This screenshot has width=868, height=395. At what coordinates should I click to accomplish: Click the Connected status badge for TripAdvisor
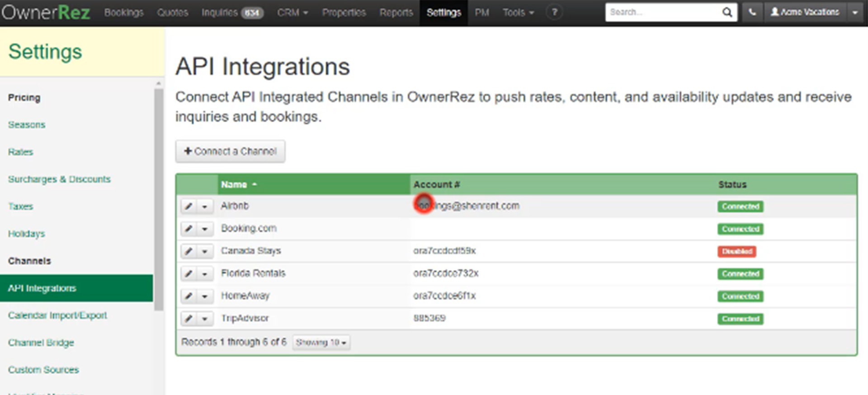coord(741,319)
